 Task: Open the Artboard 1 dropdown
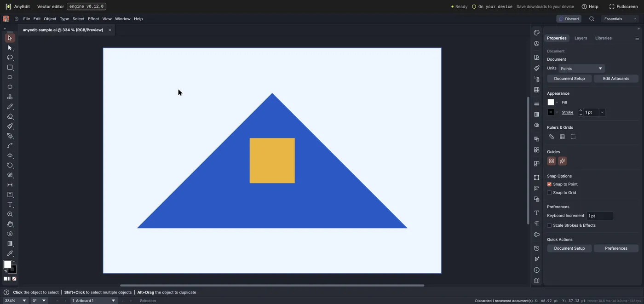[94, 301]
